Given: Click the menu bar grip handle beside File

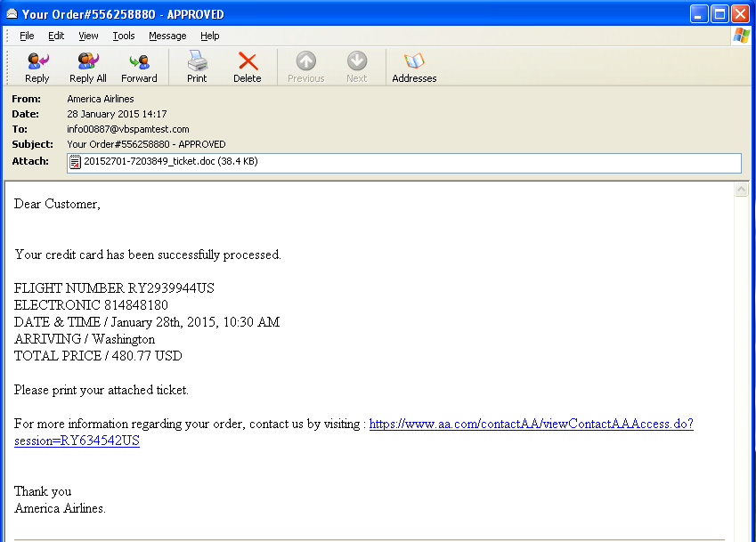Looking at the screenshot, I should [7, 36].
